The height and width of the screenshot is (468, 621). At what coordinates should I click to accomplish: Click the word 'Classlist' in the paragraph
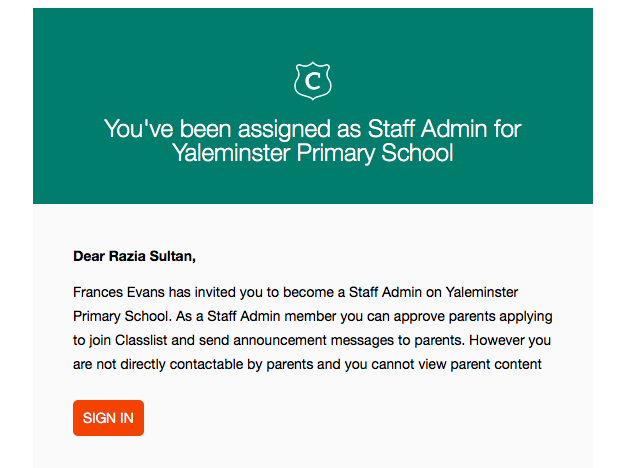[x=141, y=340]
